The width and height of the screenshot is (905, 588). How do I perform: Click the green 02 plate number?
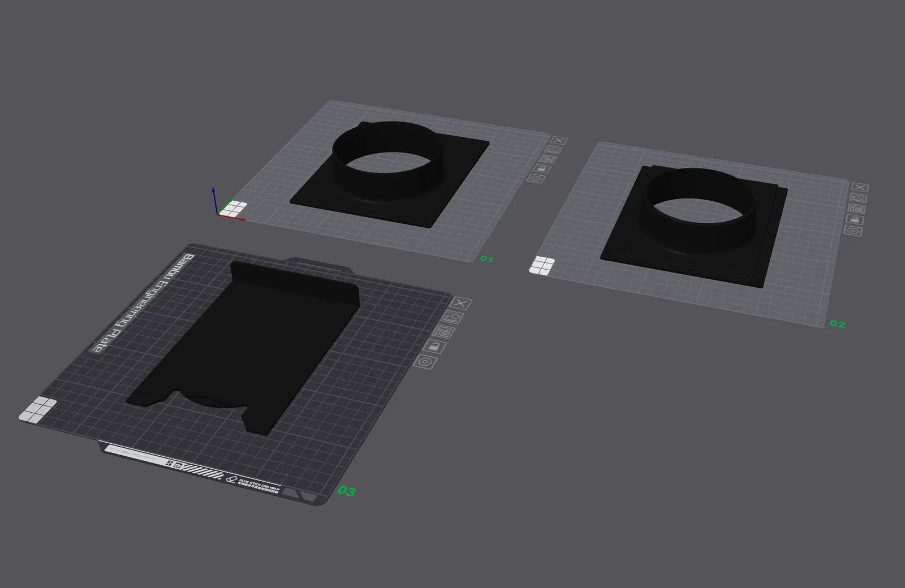[x=837, y=324]
